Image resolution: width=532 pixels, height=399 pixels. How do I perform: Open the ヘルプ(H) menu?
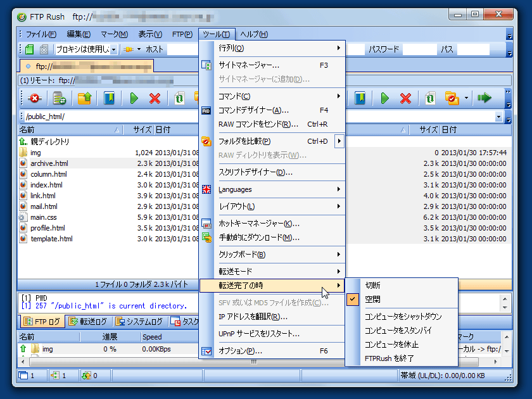pos(254,34)
